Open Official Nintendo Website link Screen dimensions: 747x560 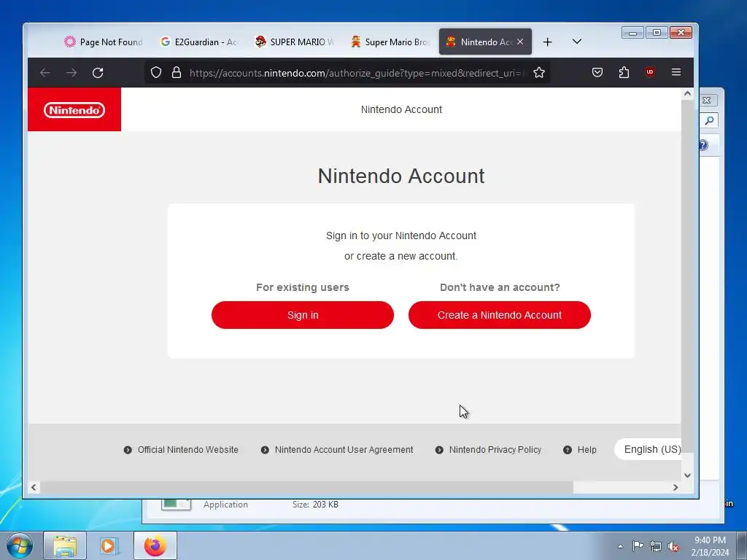point(181,449)
